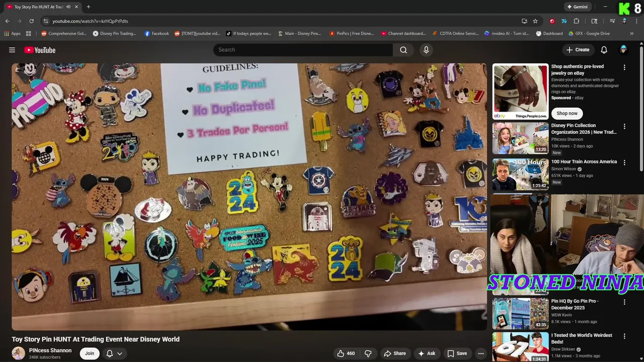Open the eBay jewelry ad thumbnail
The width and height of the screenshot is (644, 362).
[520, 92]
